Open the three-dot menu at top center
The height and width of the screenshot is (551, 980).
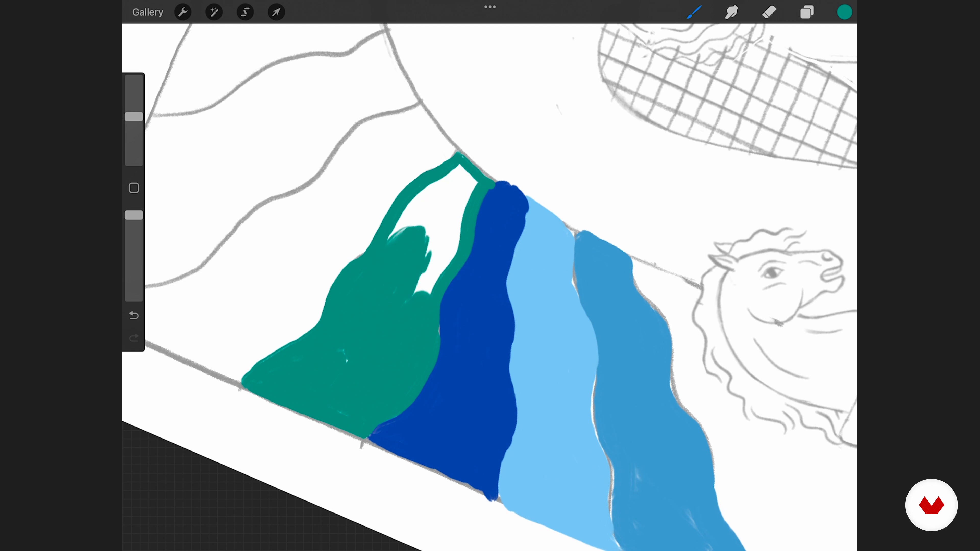(x=490, y=7)
